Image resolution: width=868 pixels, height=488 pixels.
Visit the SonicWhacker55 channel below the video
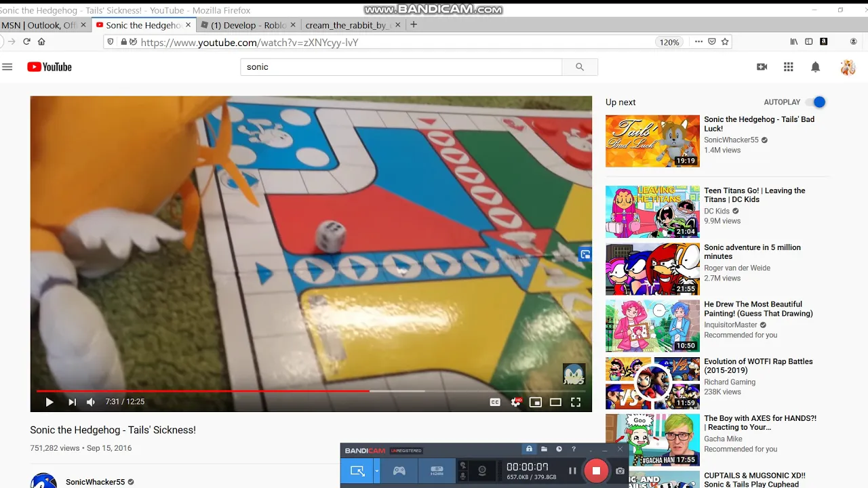point(95,482)
